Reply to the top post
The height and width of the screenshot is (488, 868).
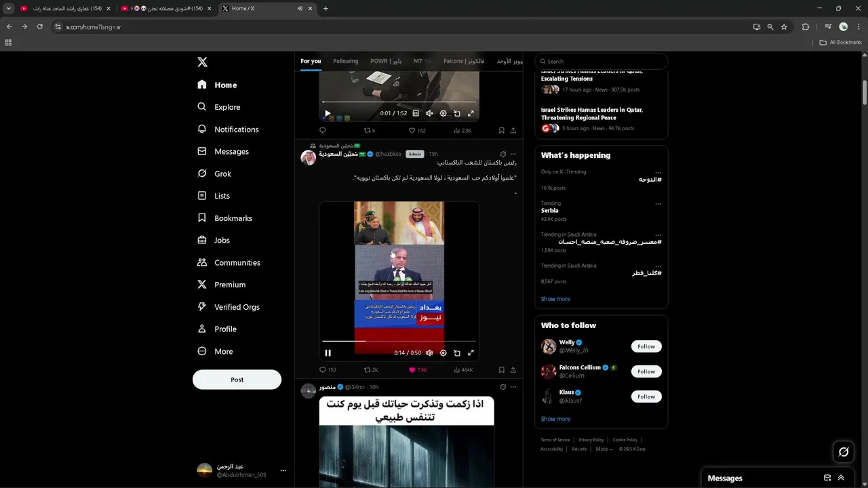(x=323, y=130)
